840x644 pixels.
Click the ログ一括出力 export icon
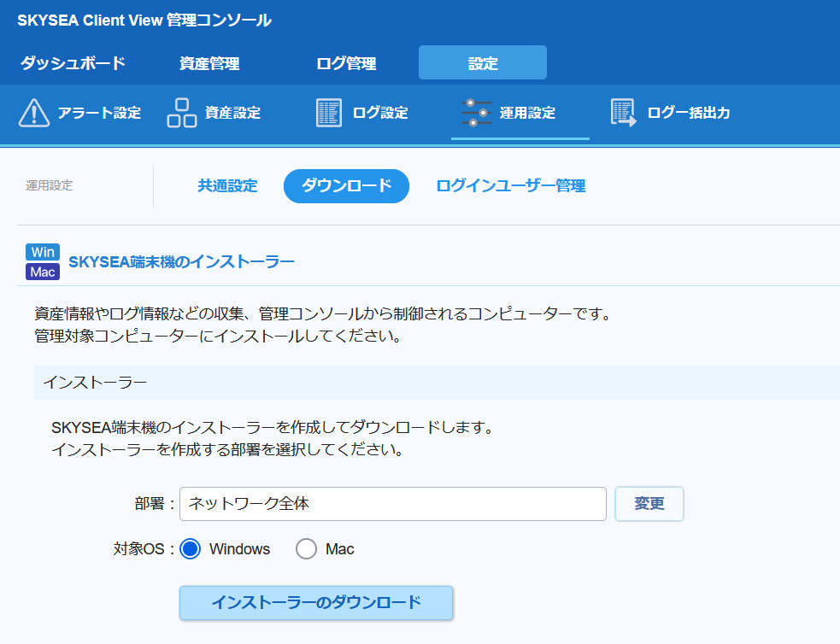point(623,113)
